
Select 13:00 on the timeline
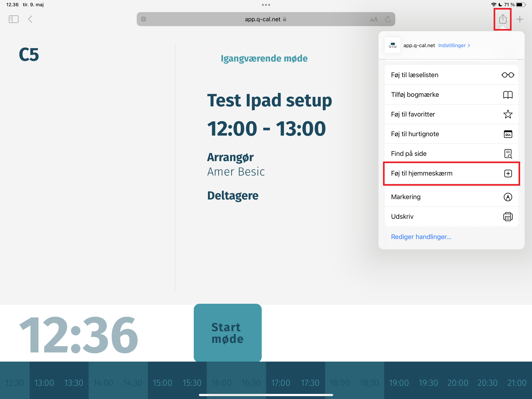click(44, 383)
